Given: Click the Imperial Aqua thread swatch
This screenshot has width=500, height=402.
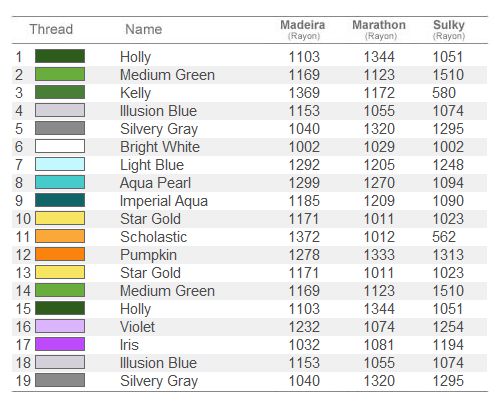Looking at the screenshot, I should pyautogui.click(x=60, y=200).
